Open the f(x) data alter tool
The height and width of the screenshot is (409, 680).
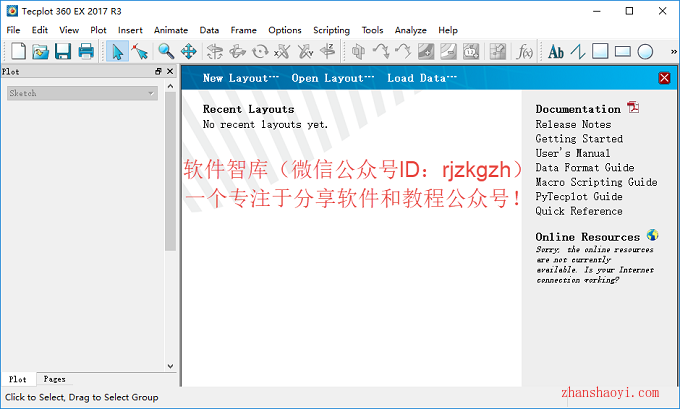click(x=524, y=52)
